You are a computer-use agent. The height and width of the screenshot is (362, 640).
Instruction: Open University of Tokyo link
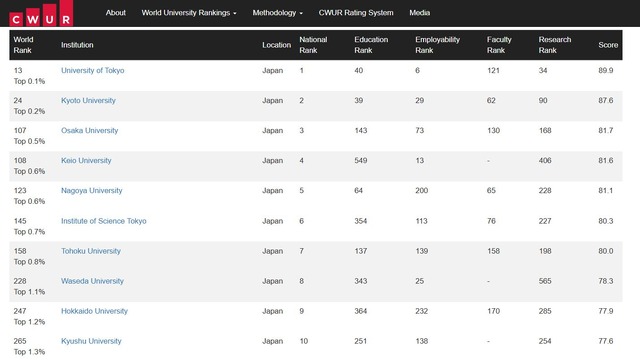(93, 70)
